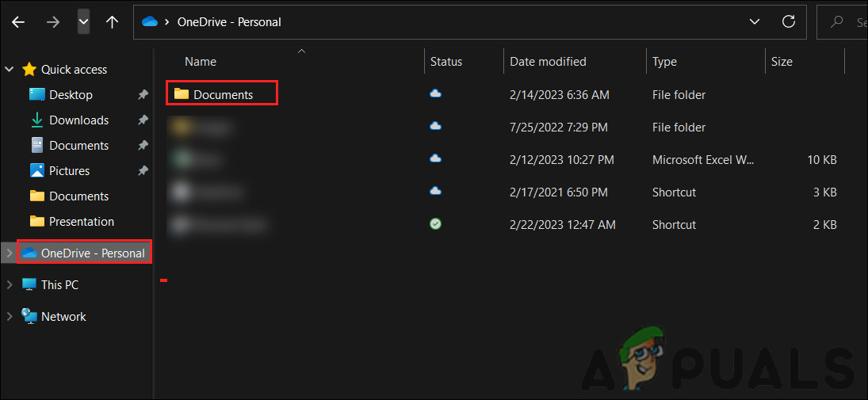
Task: Click the pin icon beside Downloads
Action: pyautogui.click(x=143, y=120)
